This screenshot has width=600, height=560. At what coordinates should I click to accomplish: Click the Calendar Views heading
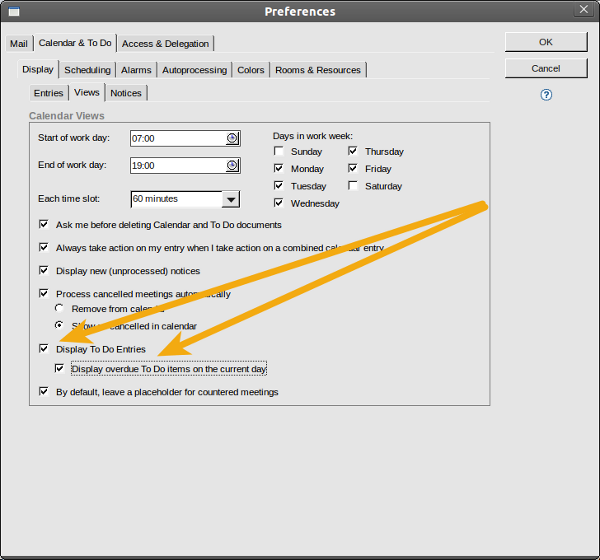(x=67, y=116)
